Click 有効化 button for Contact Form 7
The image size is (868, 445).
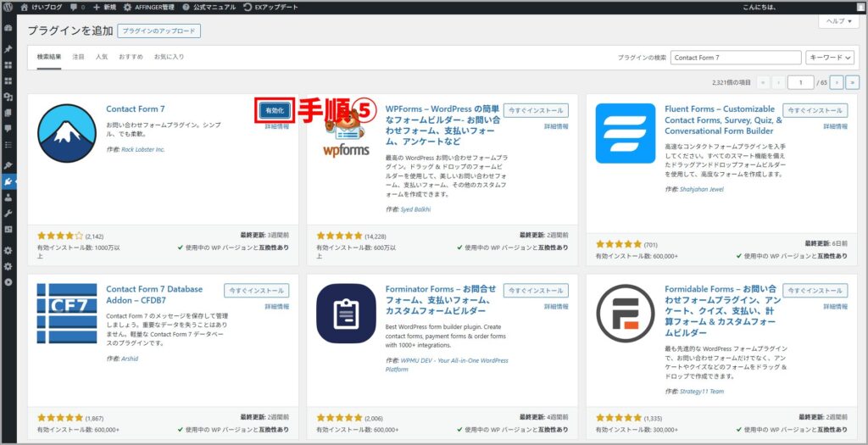[x=274, y=110]
